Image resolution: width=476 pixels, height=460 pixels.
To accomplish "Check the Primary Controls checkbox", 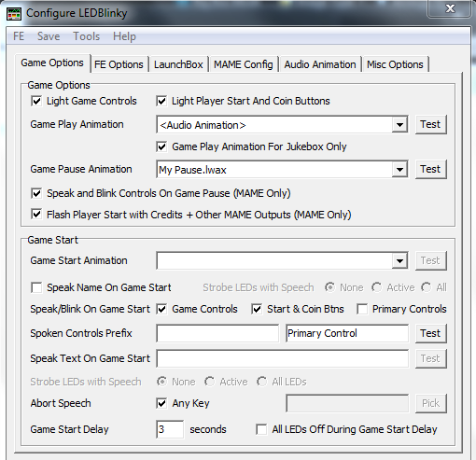I will pyautogui.click(x=362, y=309).
